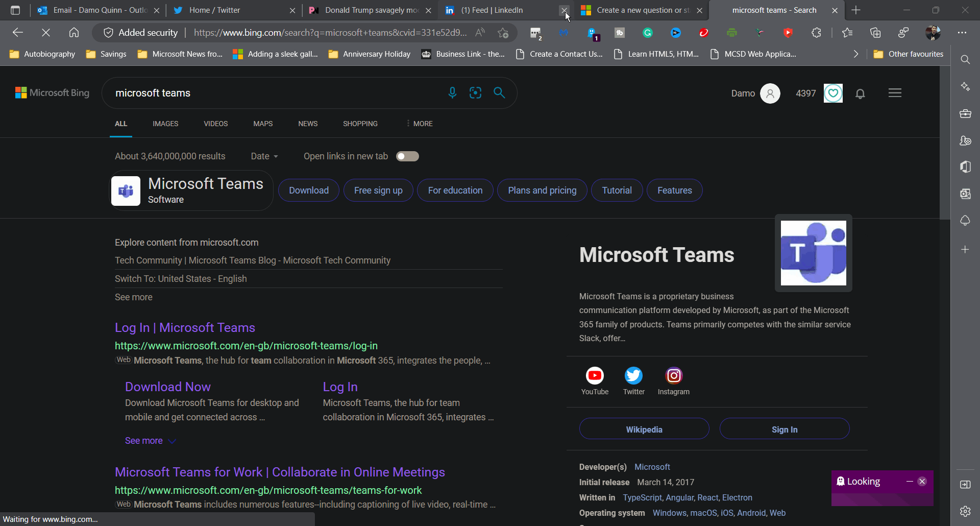This screenshot has height=526, width=980.
Task: Open the Edge sidebar search icon
Action: click(x=965, y=60)
